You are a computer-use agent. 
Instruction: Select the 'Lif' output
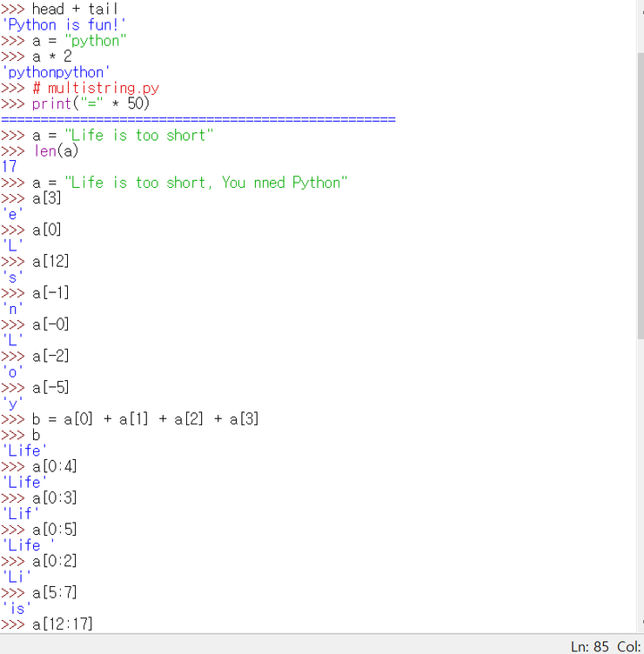pos(20,514)
